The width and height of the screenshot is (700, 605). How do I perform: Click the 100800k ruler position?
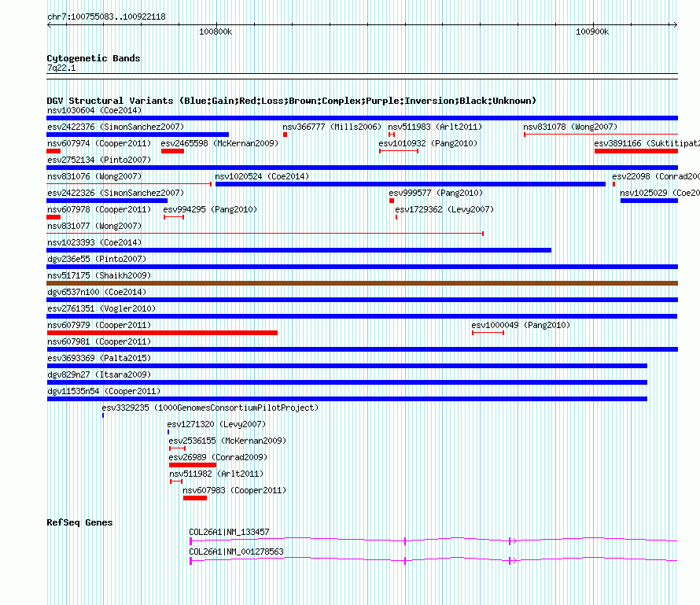[216, 31]
